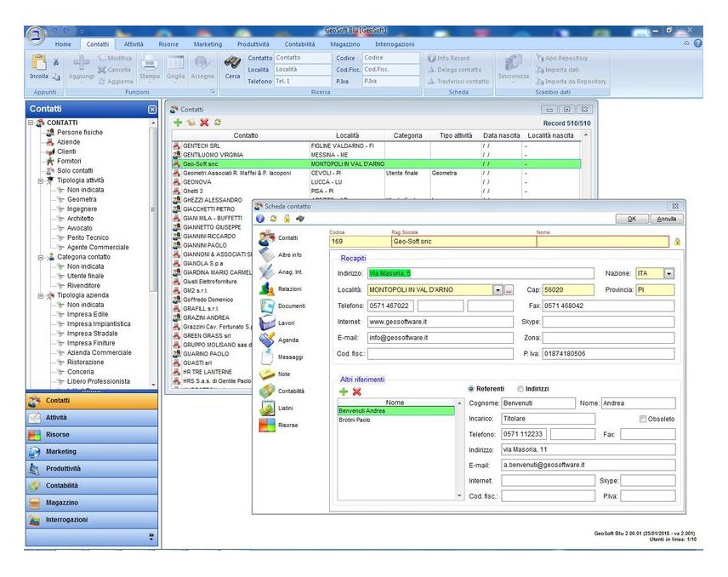
Task: Select Geometra under Tipologia attività
Action: point(82,200)
